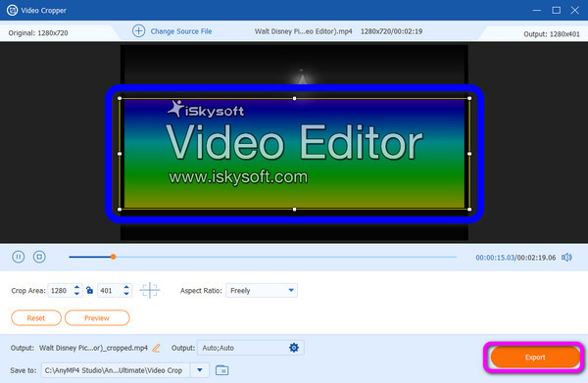Screen dimensions: 588x383
Task: Click the top-right crop handle
Action: (469, 98)
